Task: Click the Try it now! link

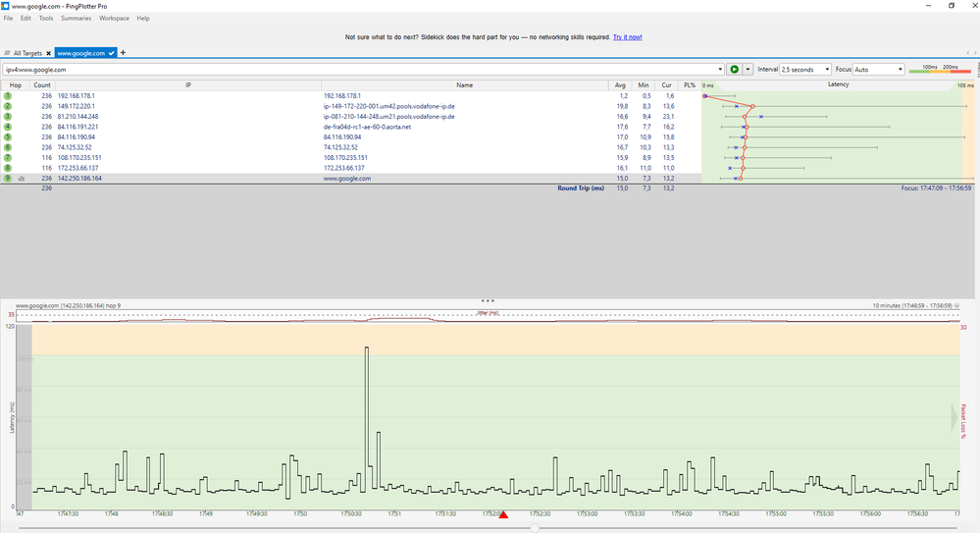Action: (x=627, y=37)
